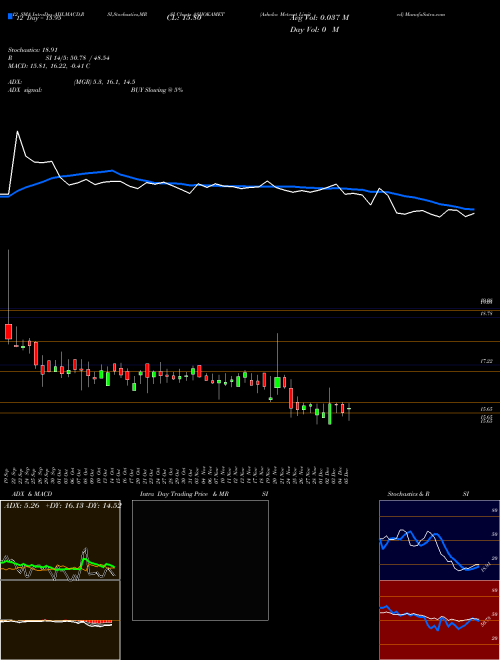Open the empty intraday trading price panel

pyautogui.click(x=200, y=560)
